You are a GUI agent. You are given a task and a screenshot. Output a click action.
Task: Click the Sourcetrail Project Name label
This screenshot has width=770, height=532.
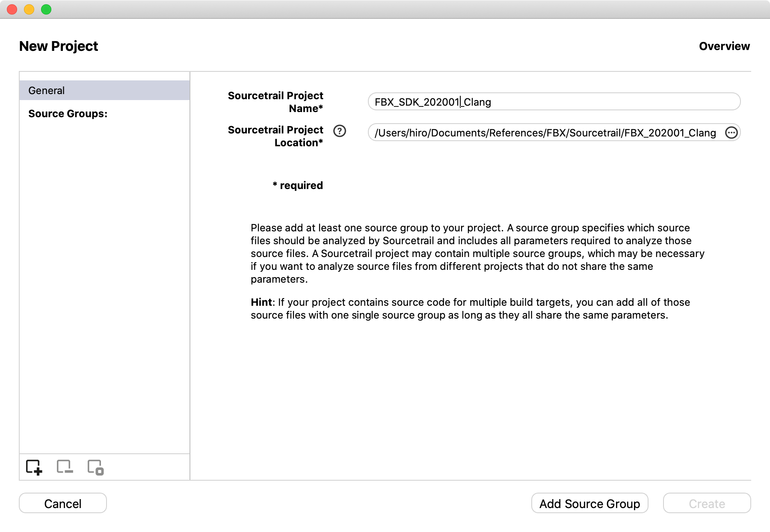[x=275, y=102]
